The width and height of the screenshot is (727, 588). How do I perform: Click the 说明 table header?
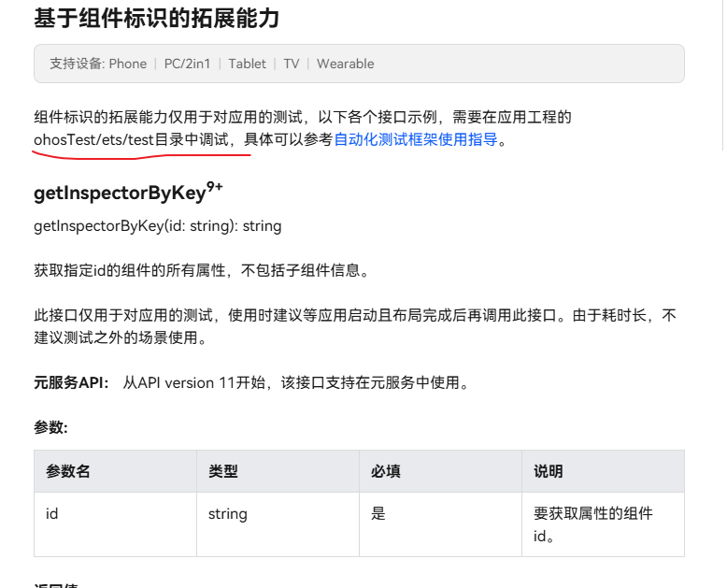tap(549, 471)
